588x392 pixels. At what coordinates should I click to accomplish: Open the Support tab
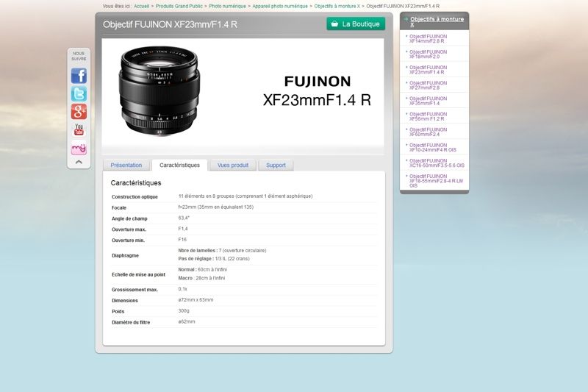point(276,165)
